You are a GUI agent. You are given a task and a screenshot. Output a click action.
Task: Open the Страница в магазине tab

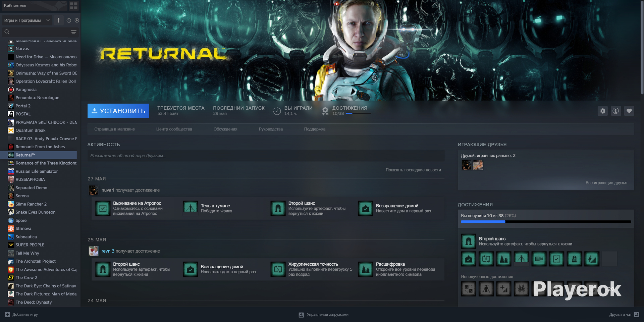point(115,129)
